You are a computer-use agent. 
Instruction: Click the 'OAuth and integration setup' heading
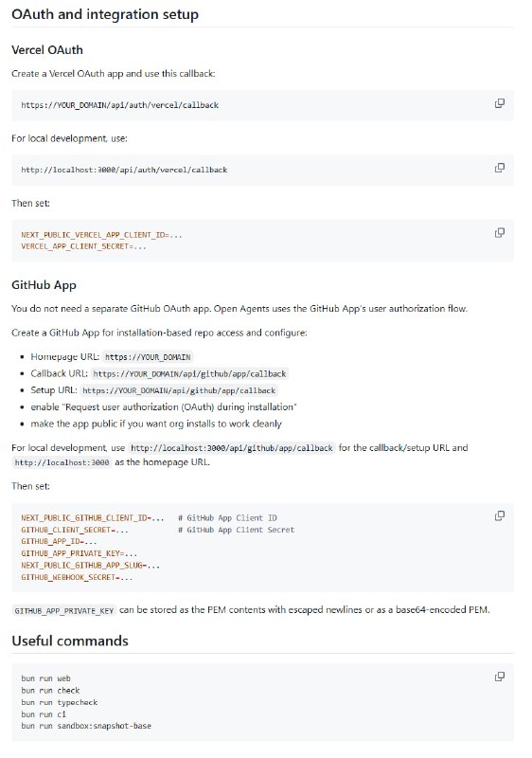[105, 14]
